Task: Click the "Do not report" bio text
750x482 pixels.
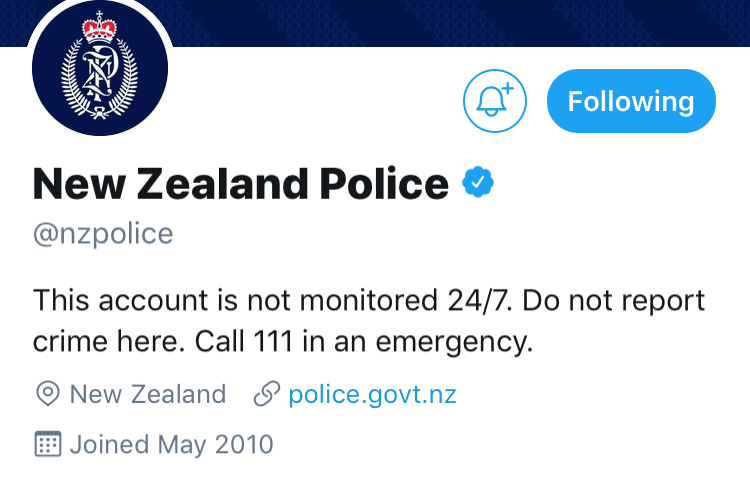Action: click(x=614, y=301)
